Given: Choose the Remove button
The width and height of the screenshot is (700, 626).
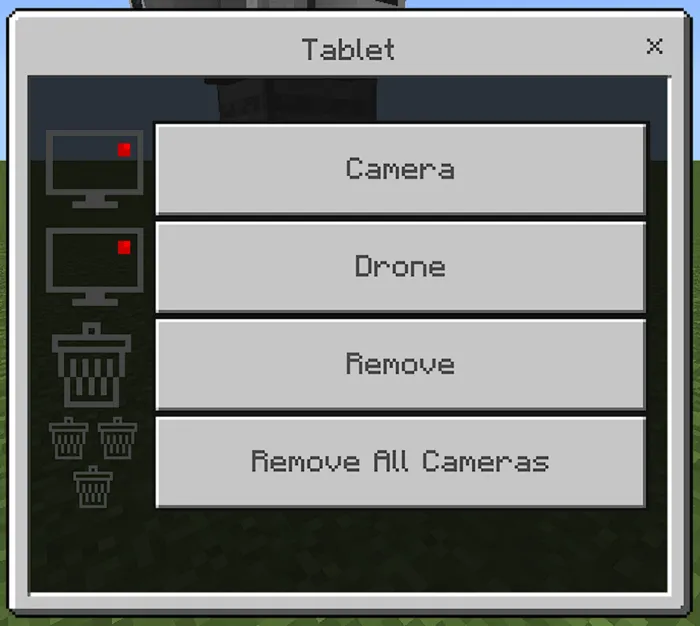Looking at the screenshot, I should pyautogui.click(x=400, y=364).
